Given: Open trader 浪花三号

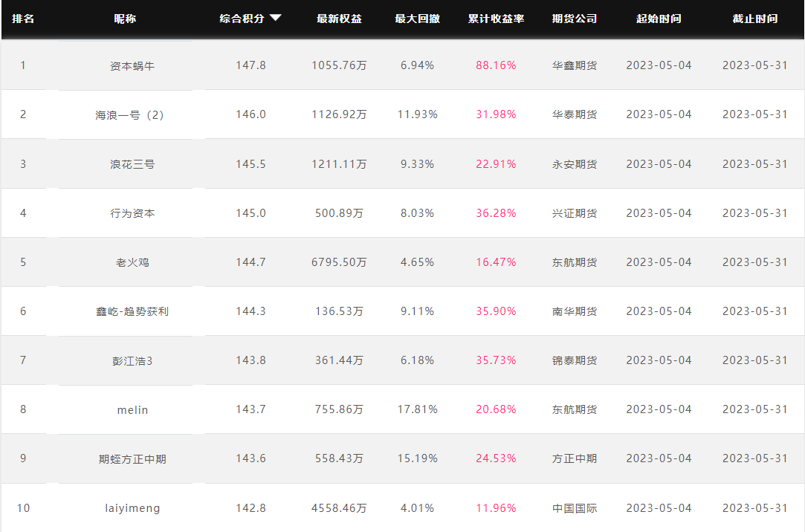Looking at the screenshot, I should (132, 164).
